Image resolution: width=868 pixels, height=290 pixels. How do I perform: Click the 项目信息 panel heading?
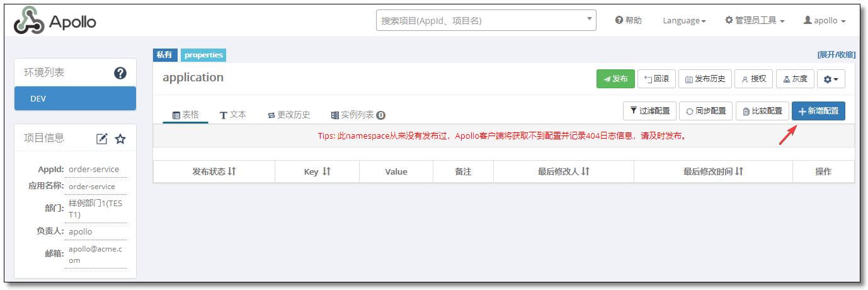coord(44,138)
